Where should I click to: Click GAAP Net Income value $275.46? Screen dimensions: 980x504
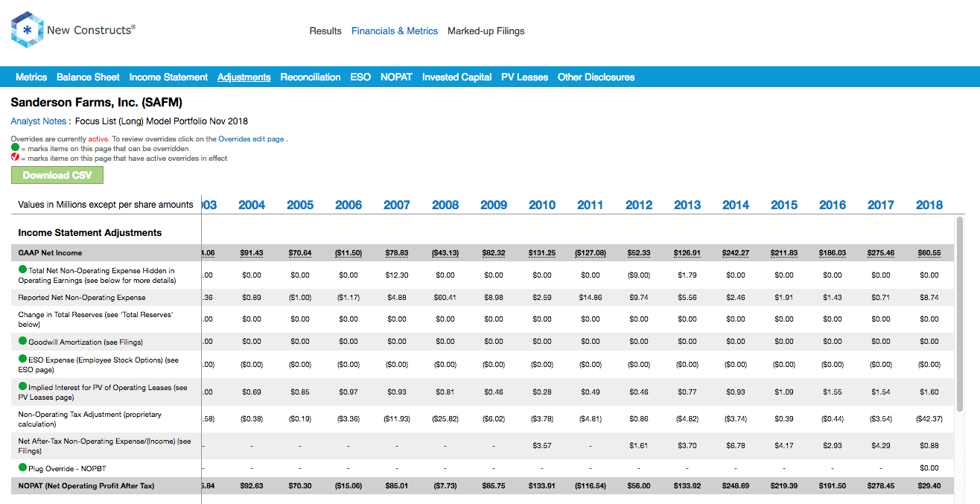[881, 253]
